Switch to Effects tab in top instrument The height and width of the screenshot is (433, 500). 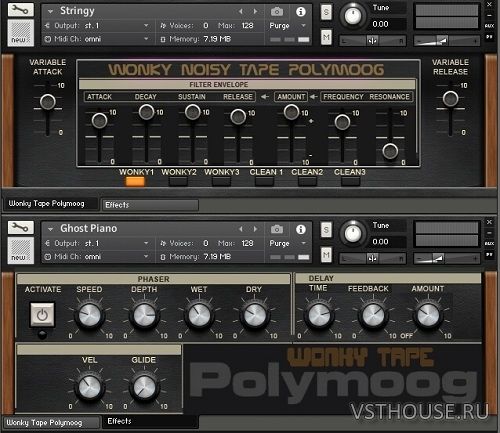tap(150, 205)
